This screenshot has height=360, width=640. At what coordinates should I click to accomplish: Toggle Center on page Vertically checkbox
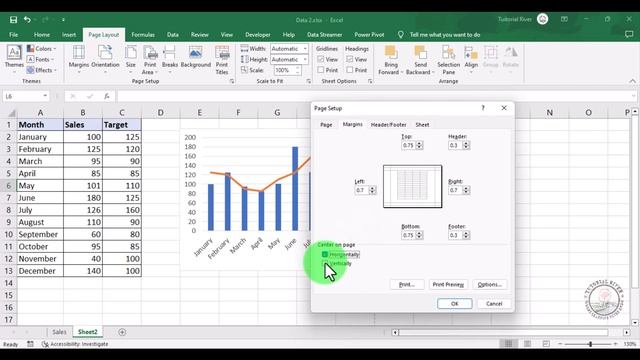point(325,263)
